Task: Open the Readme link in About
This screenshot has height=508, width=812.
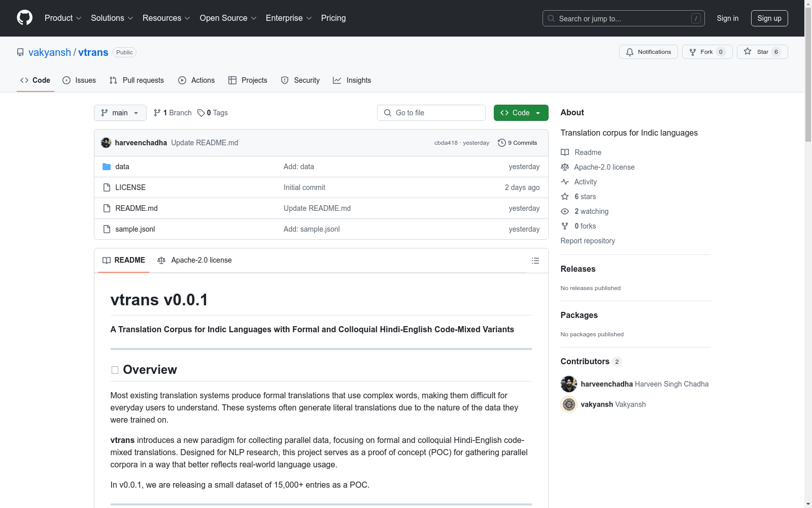Action: (x=581, y=152)
